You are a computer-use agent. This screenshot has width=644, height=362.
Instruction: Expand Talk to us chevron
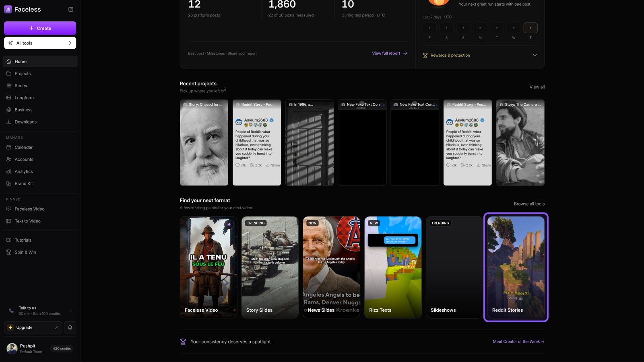(70, 311)
